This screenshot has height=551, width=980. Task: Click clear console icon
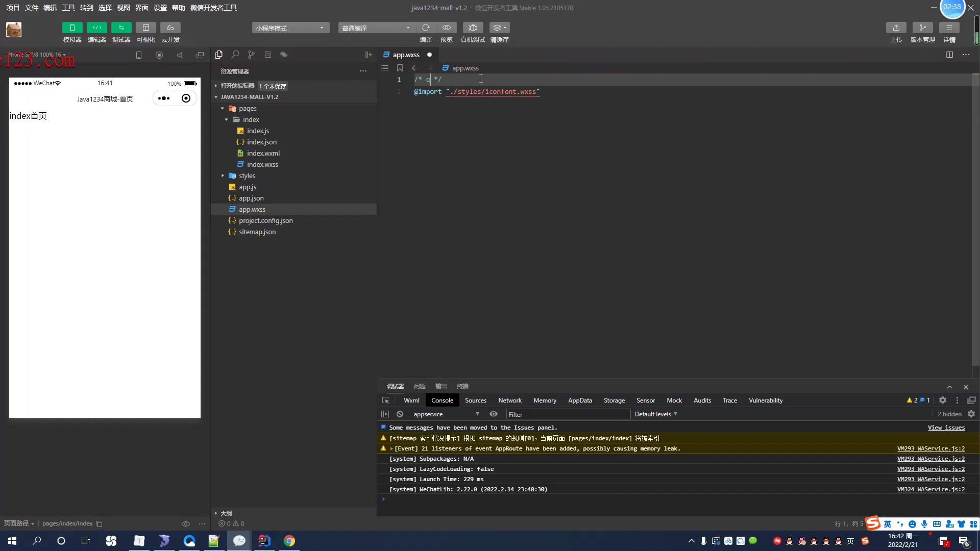tap(400, 414)
